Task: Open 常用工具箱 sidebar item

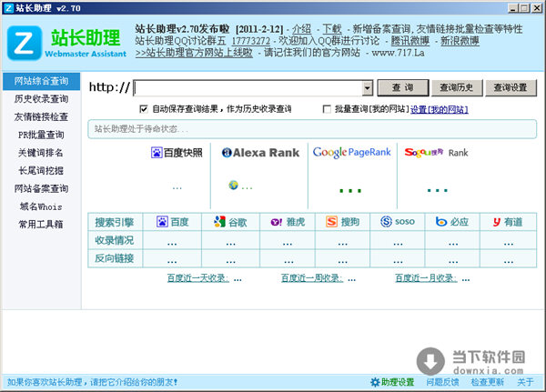Action: click(x=41, y=225)
